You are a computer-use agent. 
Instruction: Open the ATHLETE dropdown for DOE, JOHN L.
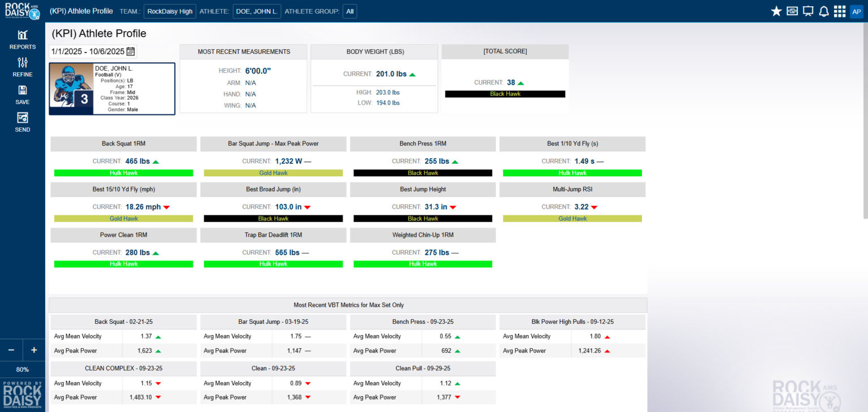[257, 11]
